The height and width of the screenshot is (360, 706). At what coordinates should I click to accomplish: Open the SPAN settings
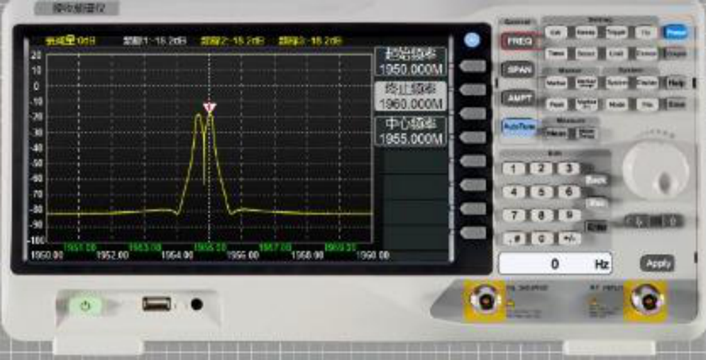(518, 70)
